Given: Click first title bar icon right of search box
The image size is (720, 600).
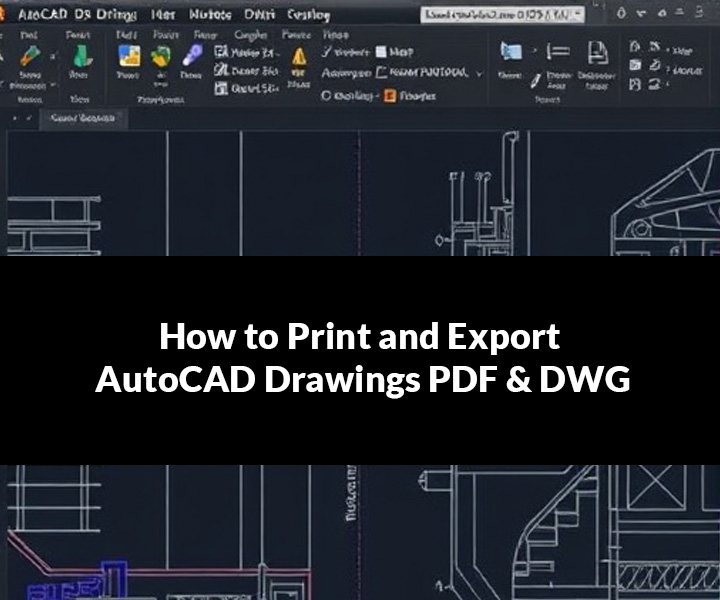Looking at the screenshot, I should click(x=621, y=13).
